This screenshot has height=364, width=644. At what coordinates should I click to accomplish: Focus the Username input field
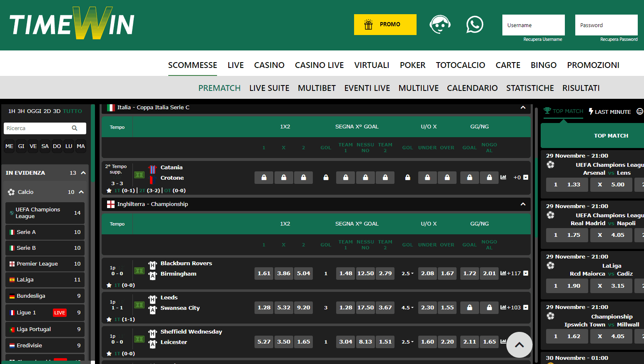(533, 25)
